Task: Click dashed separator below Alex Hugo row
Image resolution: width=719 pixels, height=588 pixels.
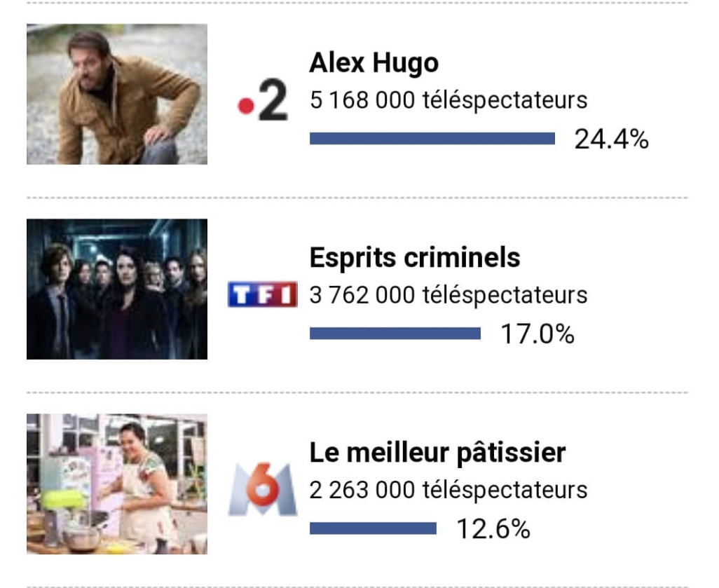Action: [357, 198]
